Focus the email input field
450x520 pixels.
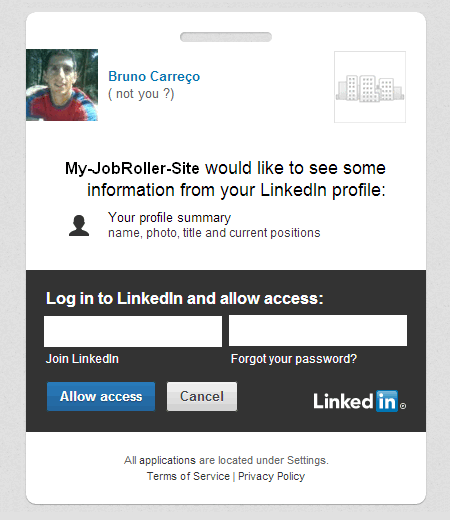pos(133,331)
